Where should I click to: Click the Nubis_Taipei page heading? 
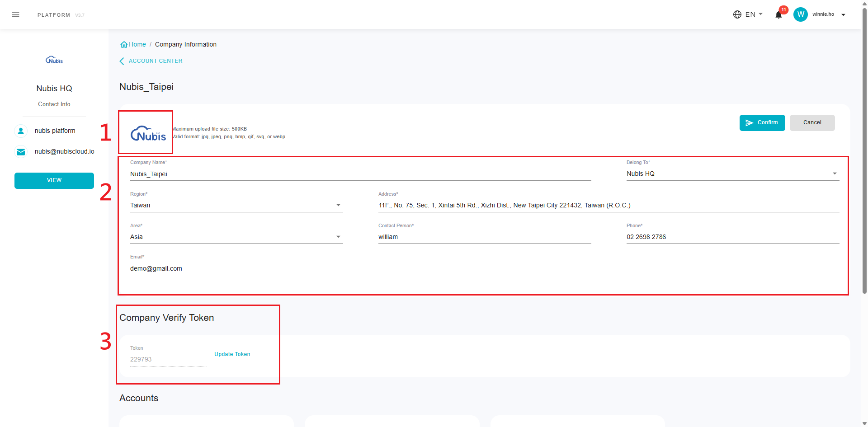click(146, 87)
